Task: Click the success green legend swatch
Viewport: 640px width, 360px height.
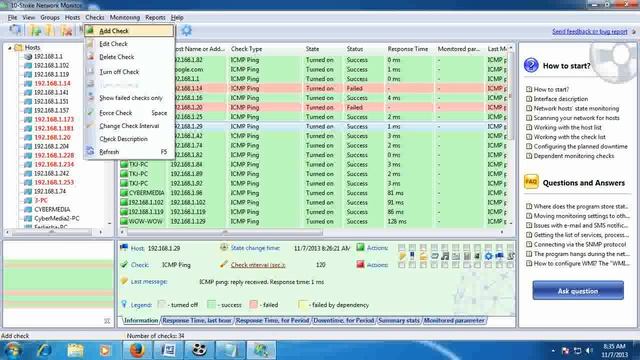Action: (x=211, y=304)
